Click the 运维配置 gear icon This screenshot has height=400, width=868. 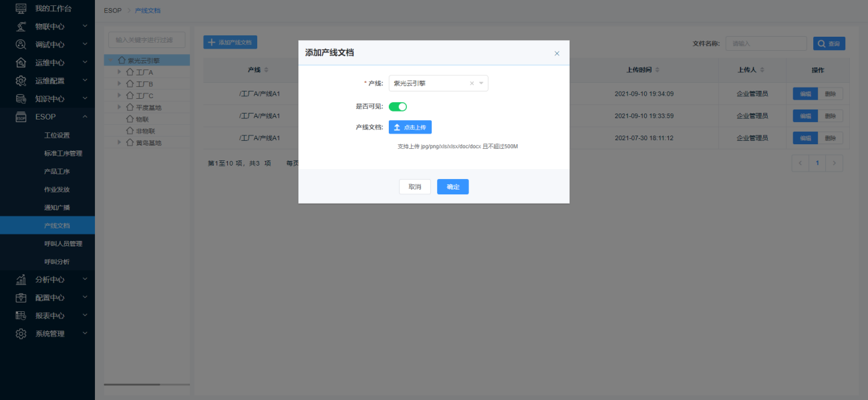[x=21, y=81]
